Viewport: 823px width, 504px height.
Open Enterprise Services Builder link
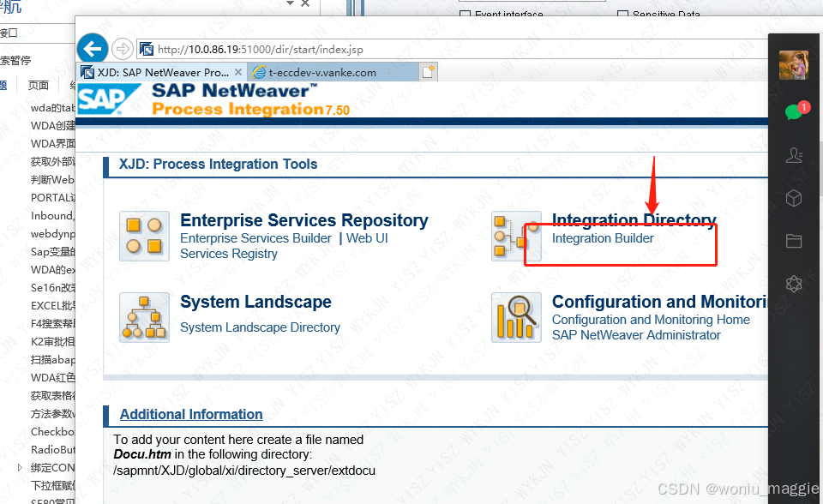coord(255,238)
